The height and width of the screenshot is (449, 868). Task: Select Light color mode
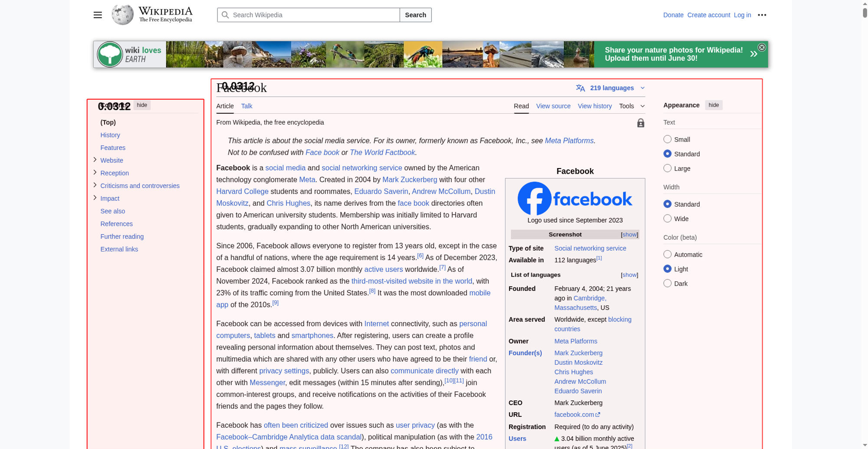tap(667, 269)
